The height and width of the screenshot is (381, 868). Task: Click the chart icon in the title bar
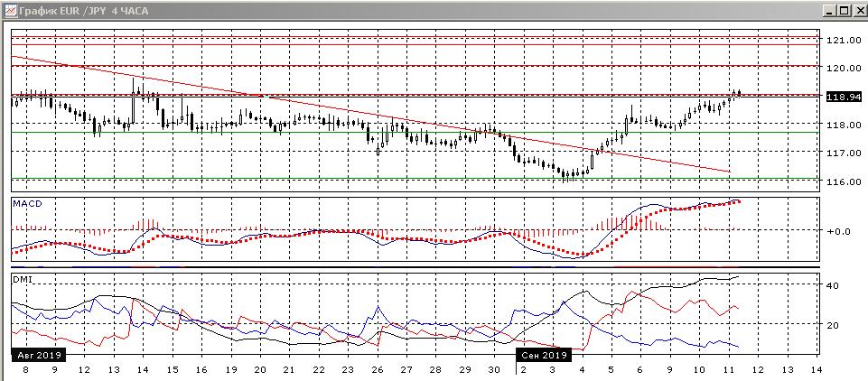pyautogui.click(x=8, y=10)
